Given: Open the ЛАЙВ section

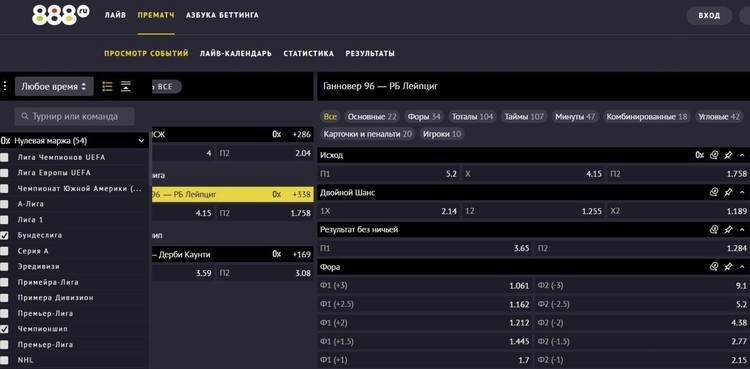Looking at the screenshot, I should click(115, 15).
